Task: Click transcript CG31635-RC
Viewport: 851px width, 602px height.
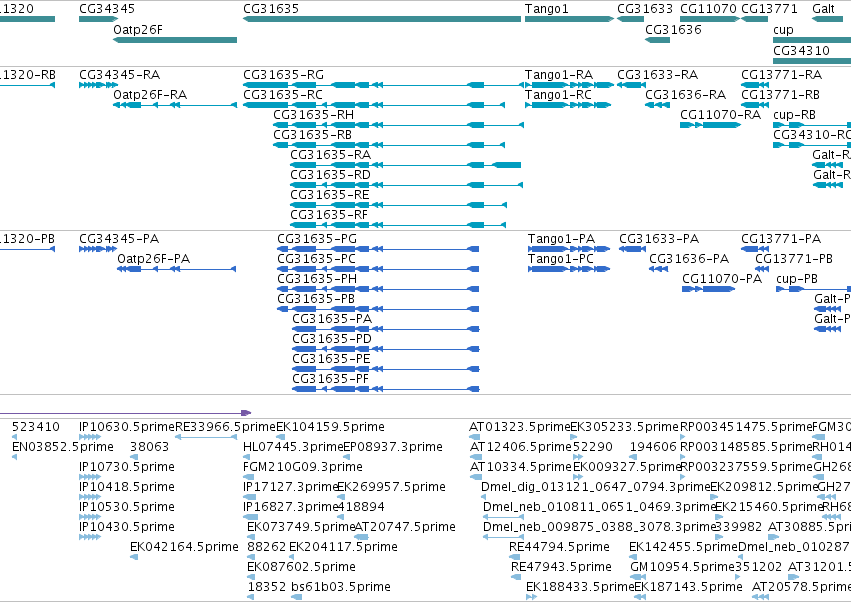Action: point(374,105)
